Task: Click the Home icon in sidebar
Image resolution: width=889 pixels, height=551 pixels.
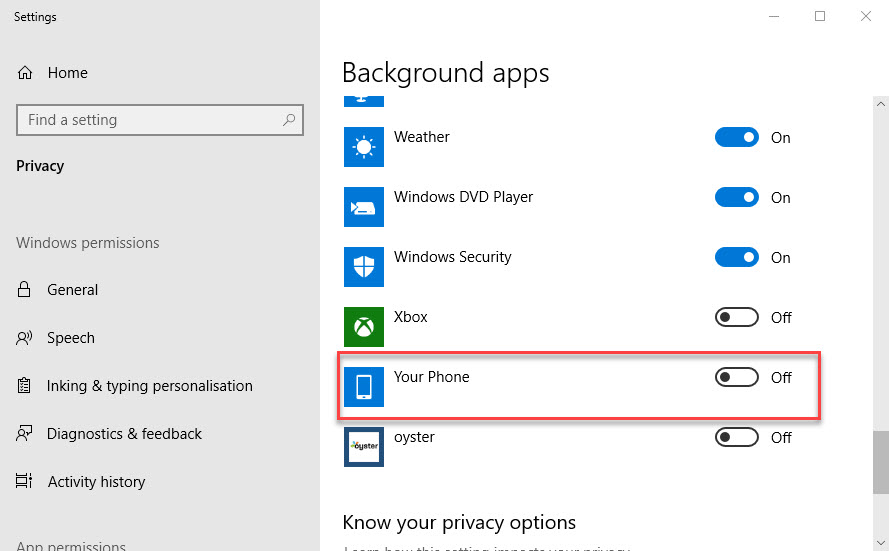Action: point(25,73)
